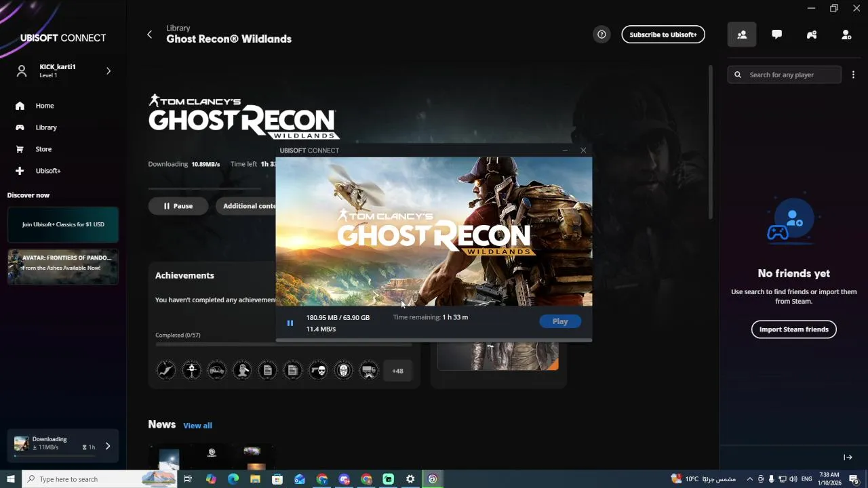Pause download in the popup window
Viewport: 868px width, 488px height.
click(290, 323)
